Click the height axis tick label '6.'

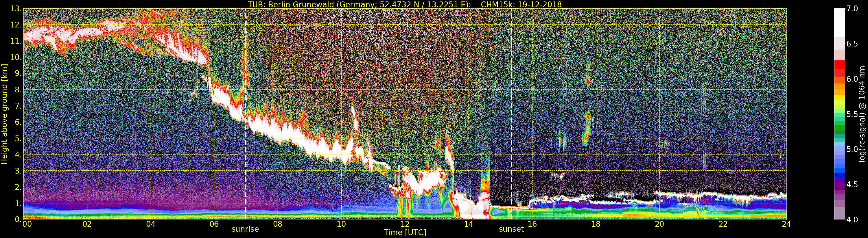[x=18, y=122]
